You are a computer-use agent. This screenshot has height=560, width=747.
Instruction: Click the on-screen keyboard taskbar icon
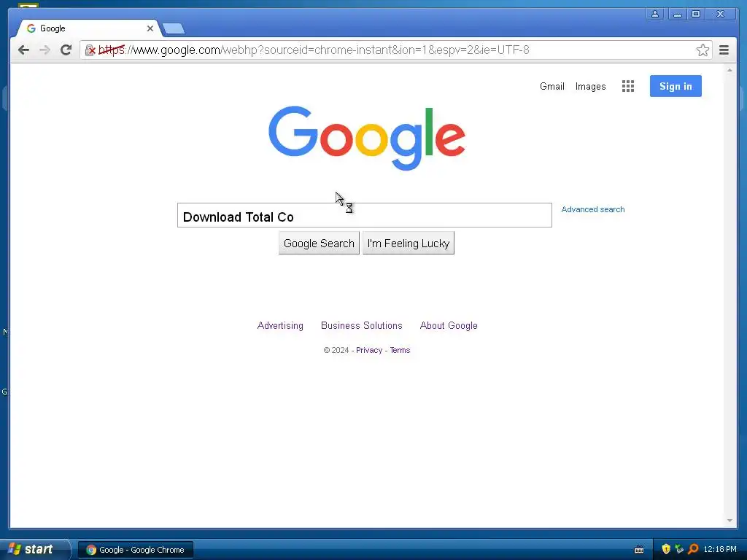(x=639, y=550)
